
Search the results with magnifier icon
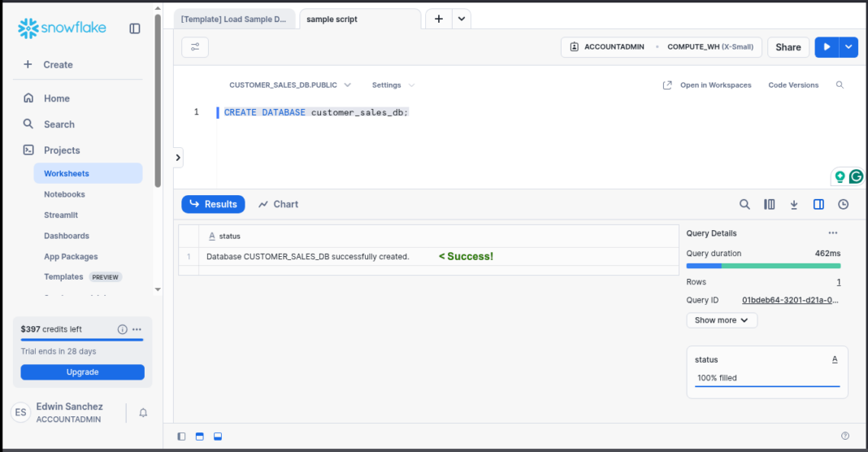point(744,204)
